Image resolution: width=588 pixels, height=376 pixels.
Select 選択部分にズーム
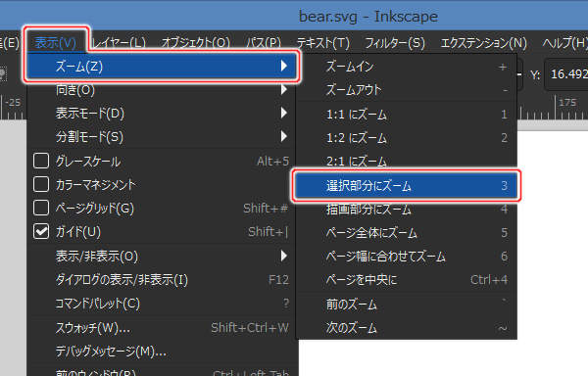[x=407, y=185]
